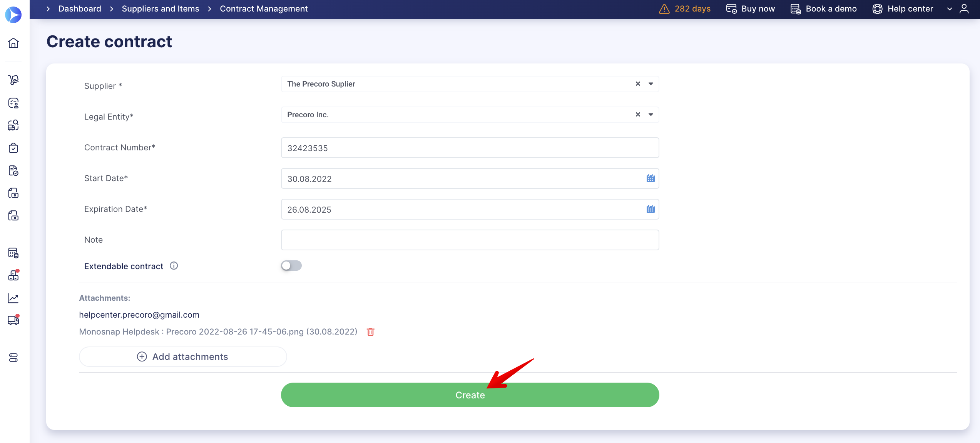Click Book a demo link
The height and width of the screenshot is (443, 980).
[x=824, y=9]
